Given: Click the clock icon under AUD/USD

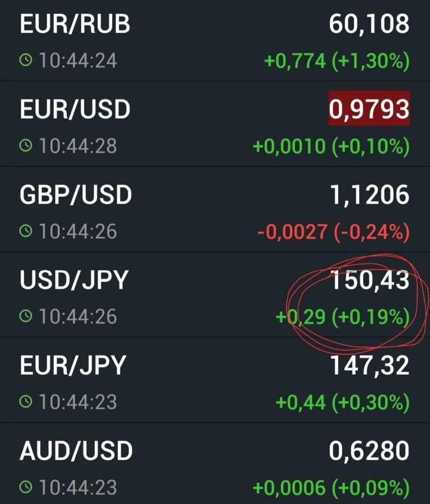Looking at the screenshot, I should coord(26,487).
